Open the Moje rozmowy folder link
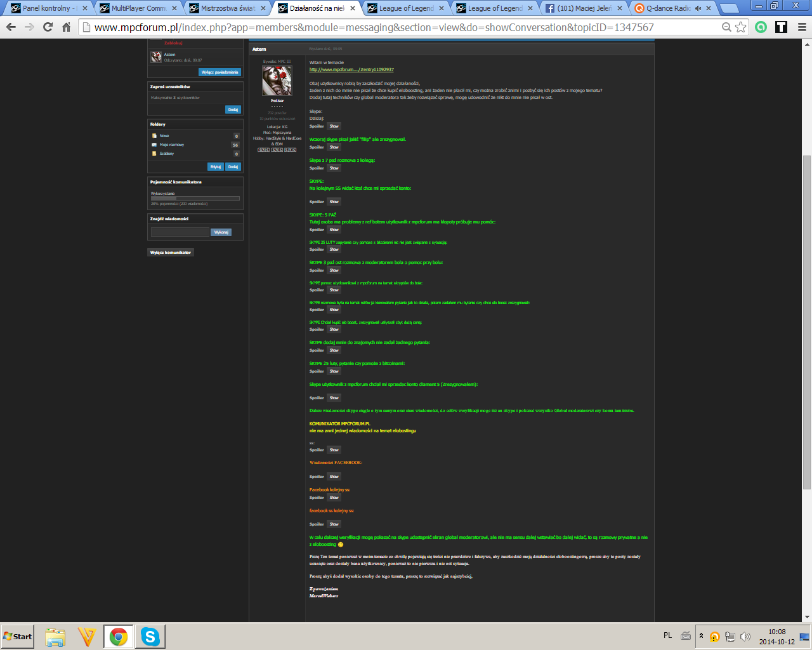The height and width of the screenshot is (650, 812). (171, 145)
